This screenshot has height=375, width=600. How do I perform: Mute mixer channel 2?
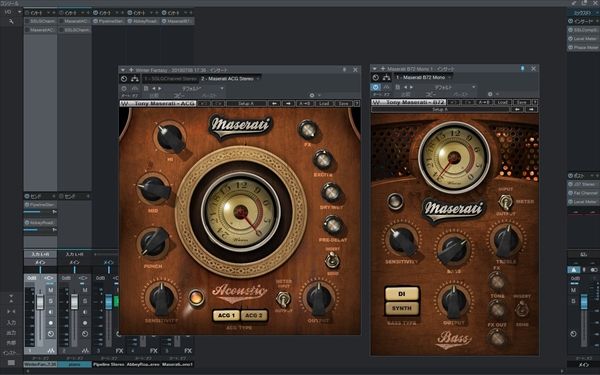tap(85, 290)
